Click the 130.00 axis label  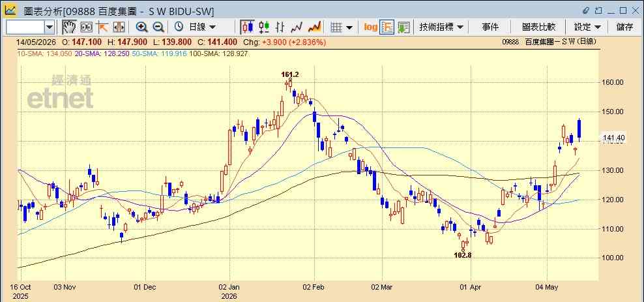(613, 170)
